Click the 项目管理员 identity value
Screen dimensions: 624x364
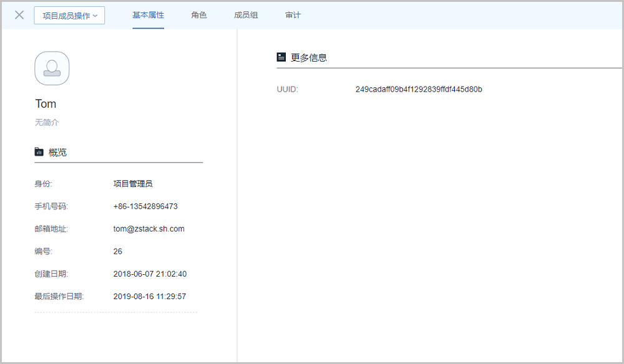coord(133,183)
